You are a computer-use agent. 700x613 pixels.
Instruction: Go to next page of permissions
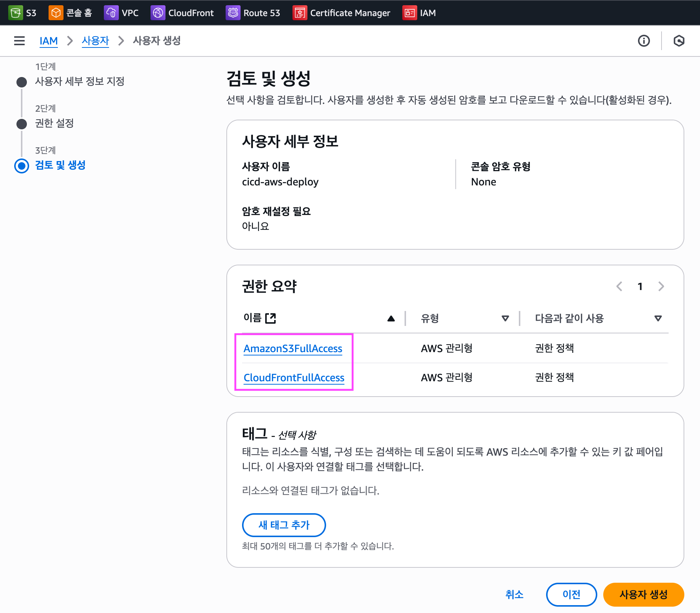pos(661,286)
